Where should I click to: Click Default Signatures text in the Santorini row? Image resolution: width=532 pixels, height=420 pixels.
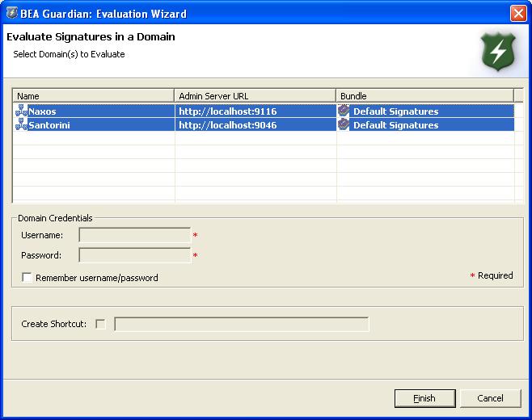[396, 125]
